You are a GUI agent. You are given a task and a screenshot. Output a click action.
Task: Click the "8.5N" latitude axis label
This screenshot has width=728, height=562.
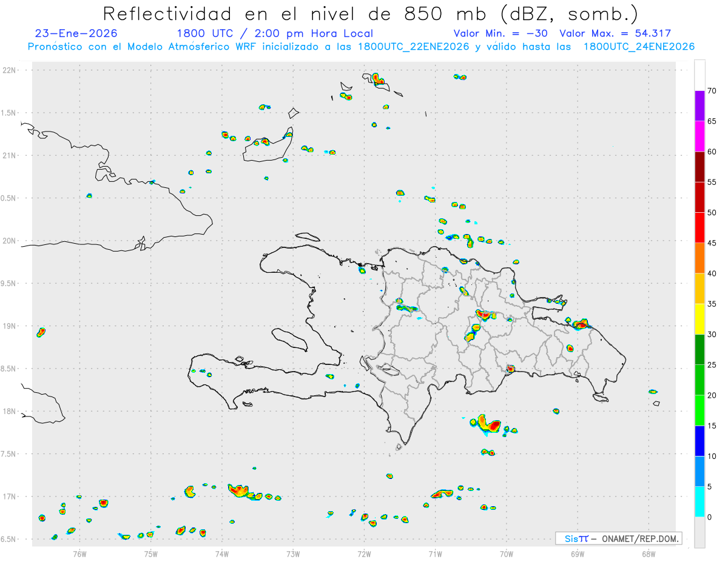[9, 369]
